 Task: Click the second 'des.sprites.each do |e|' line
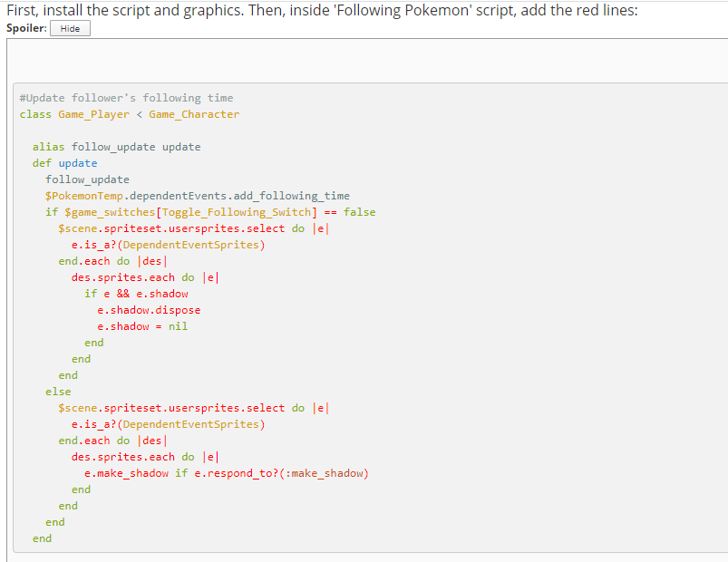tap(145, 457)
